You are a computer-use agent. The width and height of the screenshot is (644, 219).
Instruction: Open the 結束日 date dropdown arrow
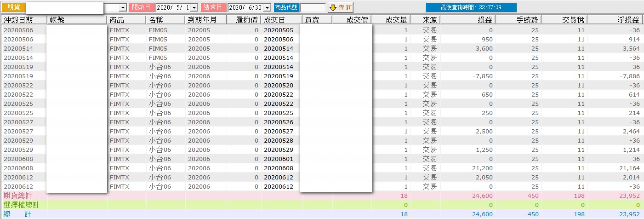click(x=268, y=8)
